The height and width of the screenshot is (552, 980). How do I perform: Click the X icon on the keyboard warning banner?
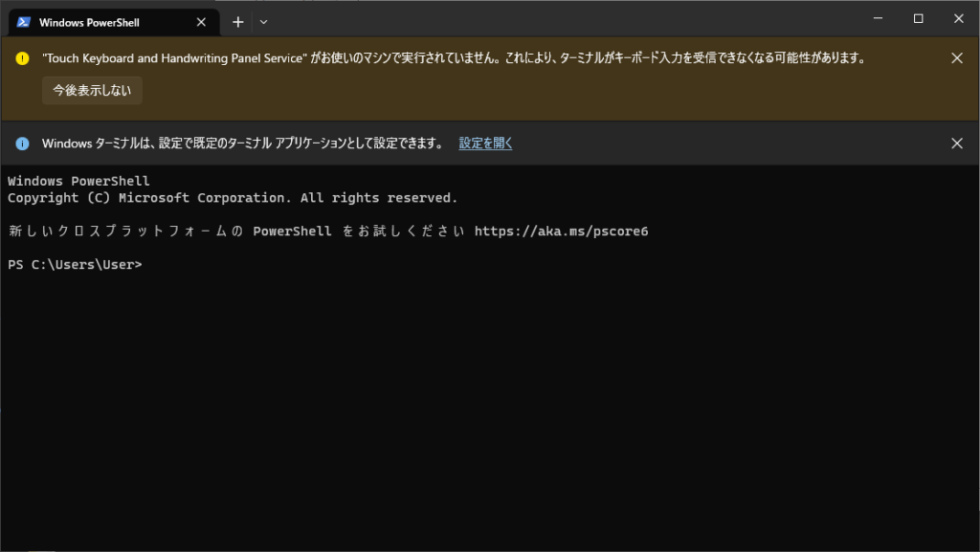click(956, 57)
